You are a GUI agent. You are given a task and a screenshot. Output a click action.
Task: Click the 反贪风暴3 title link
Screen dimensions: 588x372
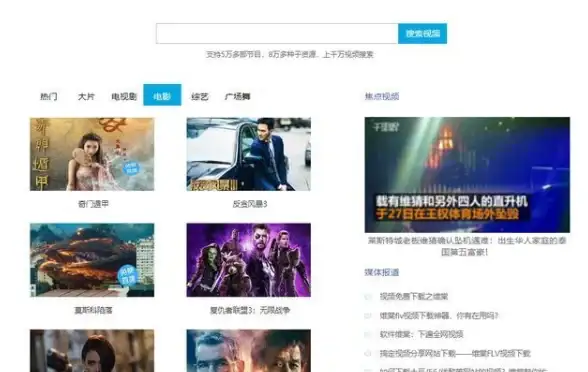click(x=250, y=204)
